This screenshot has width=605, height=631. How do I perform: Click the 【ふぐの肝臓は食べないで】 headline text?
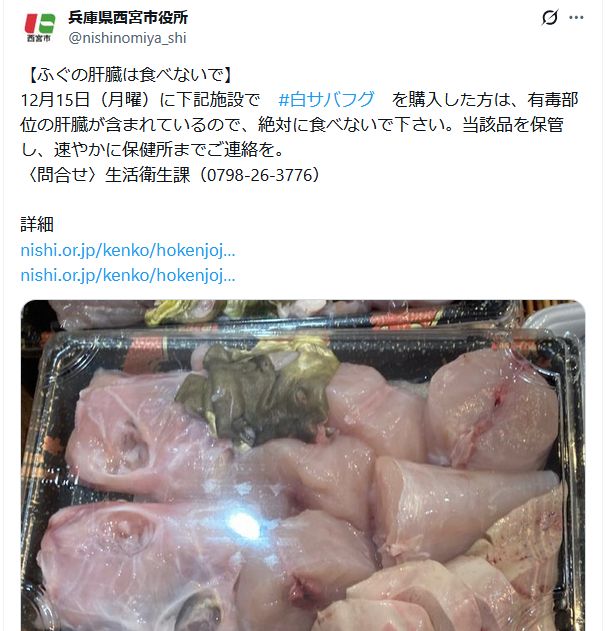point(130,75)
